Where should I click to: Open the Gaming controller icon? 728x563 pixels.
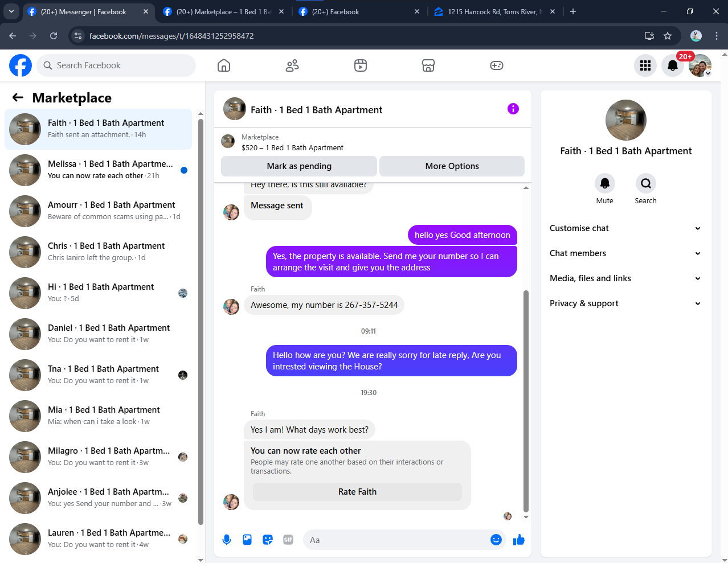(497, 65)
